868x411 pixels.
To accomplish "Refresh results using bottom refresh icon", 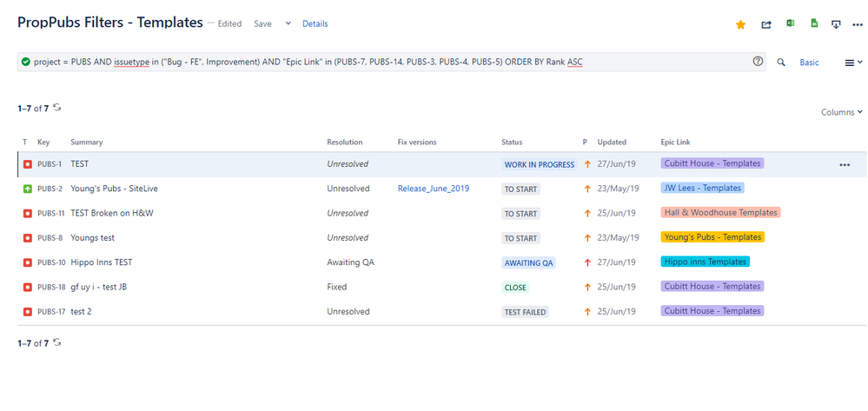I will coord(57,342).
